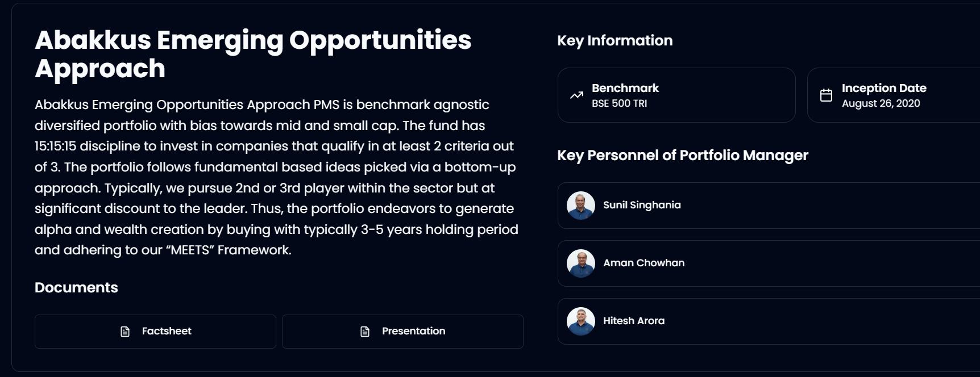The height and width of the screenshot is (377, 980).
Task: Open the Factsheet document
Action: [155, 332]
